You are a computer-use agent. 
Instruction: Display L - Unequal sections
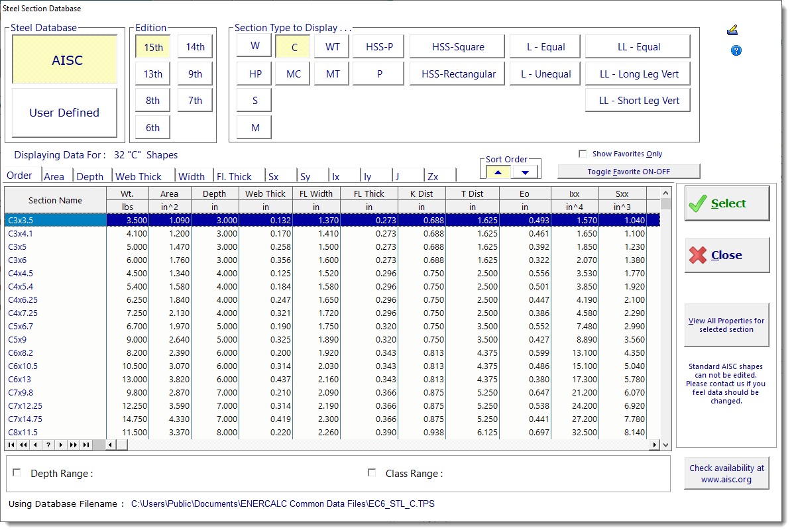pyautogui.click(x=545, y=74)
